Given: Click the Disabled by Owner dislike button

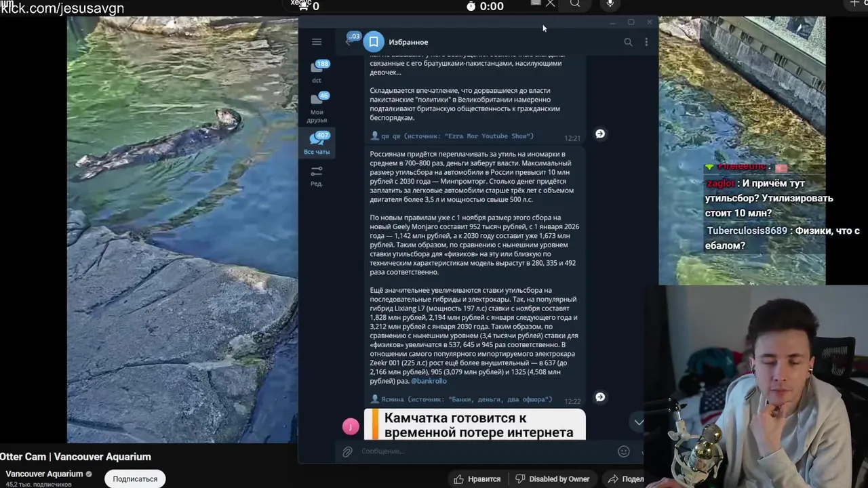Looking at the screenshot, I should coord(552,479).
